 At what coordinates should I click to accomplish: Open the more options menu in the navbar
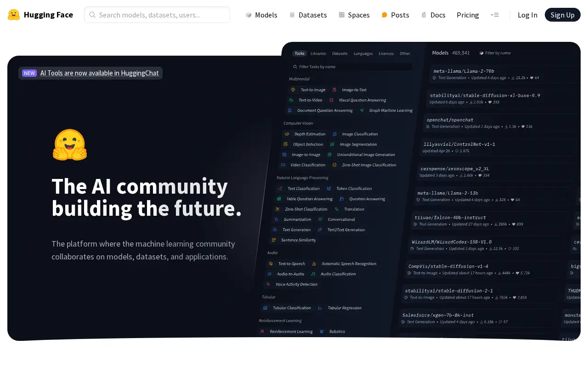tap(494, 15)
